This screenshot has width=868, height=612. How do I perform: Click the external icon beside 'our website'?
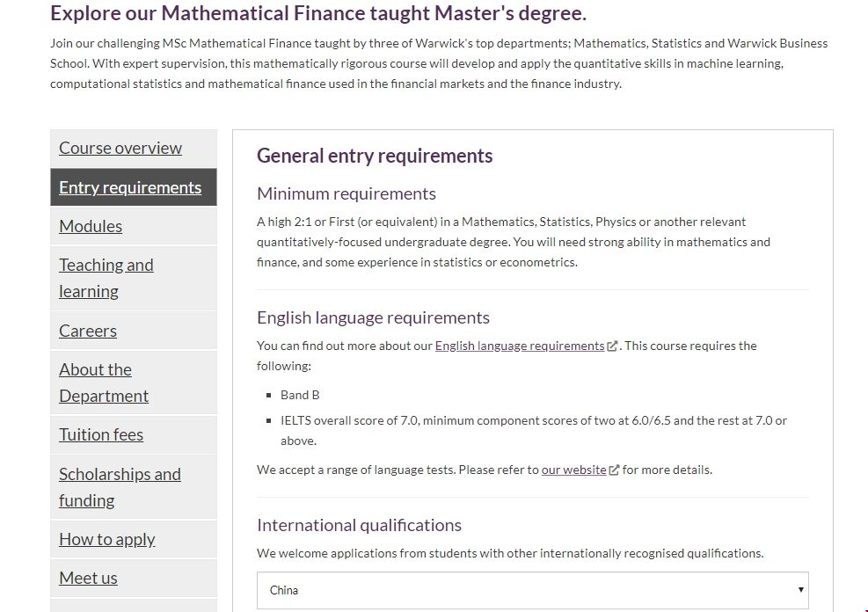[x=615, y=470]
